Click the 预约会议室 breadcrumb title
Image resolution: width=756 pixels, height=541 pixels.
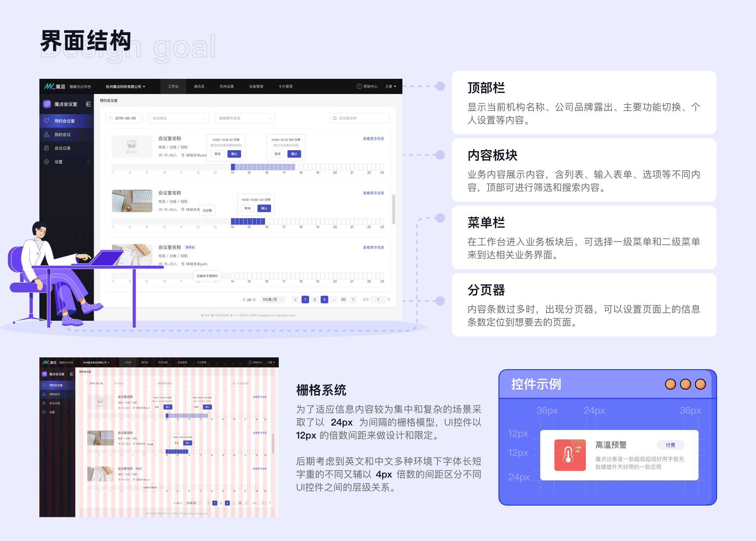click(109, 100)
